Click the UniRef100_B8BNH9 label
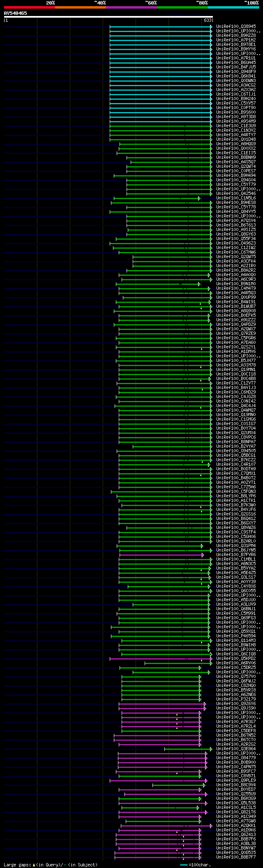Viewport: 263px width, 868px height. tap(236, 158)
